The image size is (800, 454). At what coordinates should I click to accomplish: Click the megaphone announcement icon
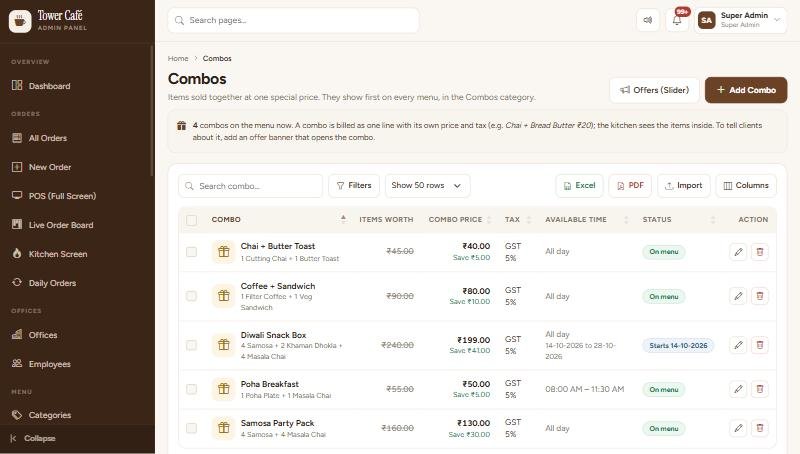648,20
